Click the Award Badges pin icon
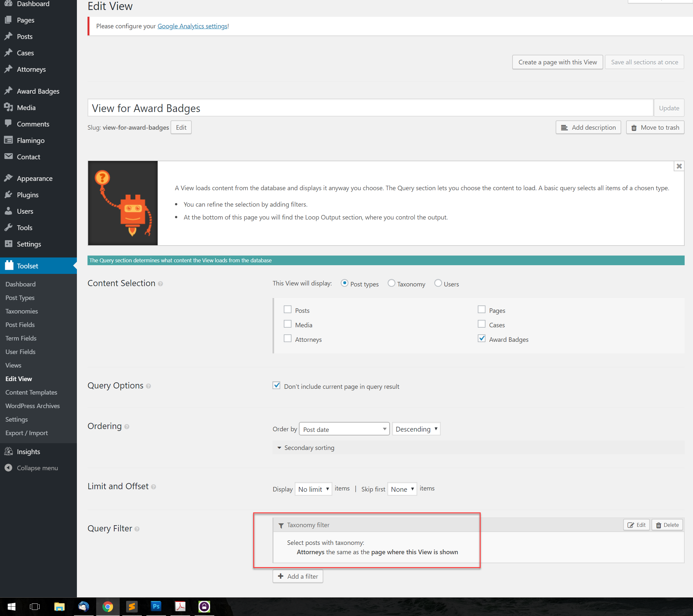Viewport: 693px width, 616px height. (8, 91)
